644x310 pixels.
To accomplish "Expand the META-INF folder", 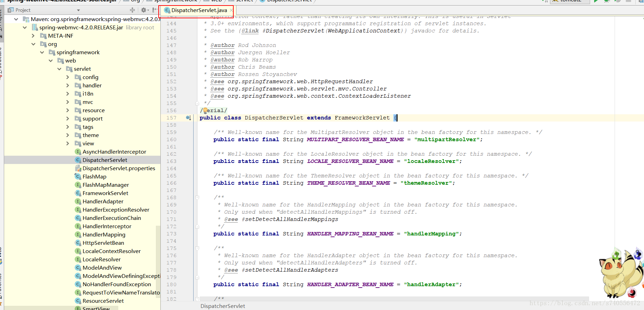I will [x=33, y=36].
